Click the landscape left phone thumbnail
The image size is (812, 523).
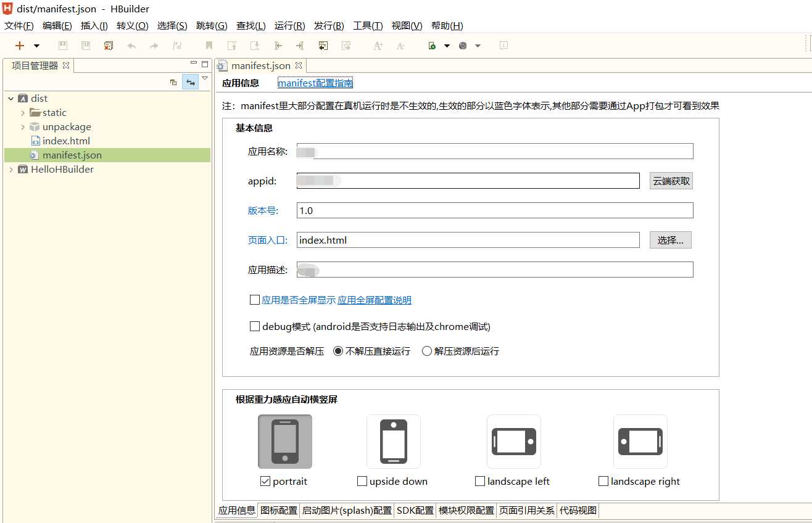pyautogui.click(x=514, y=442)
